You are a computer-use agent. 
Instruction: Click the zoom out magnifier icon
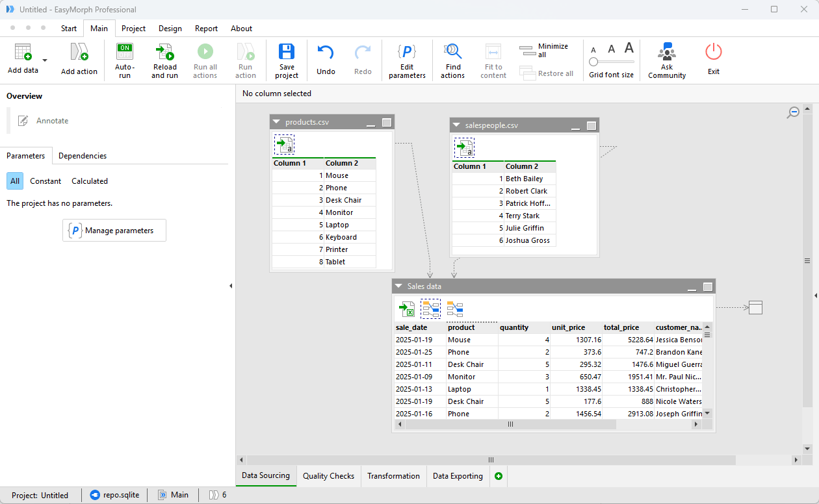click(793, 113)
